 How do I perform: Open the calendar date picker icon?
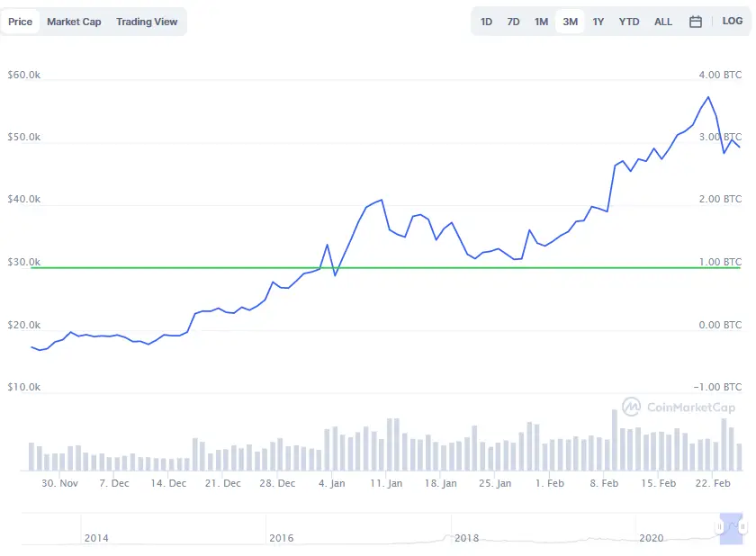pos(695,22)
